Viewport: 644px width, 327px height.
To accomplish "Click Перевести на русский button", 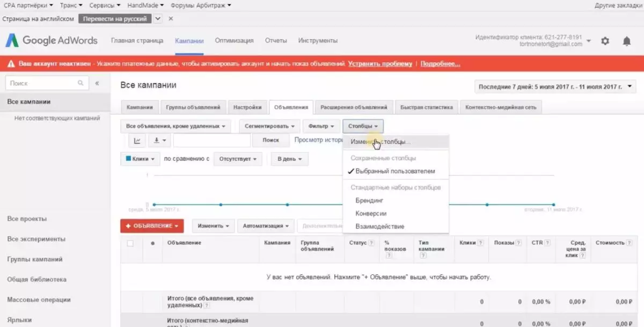I will (115, 18).
